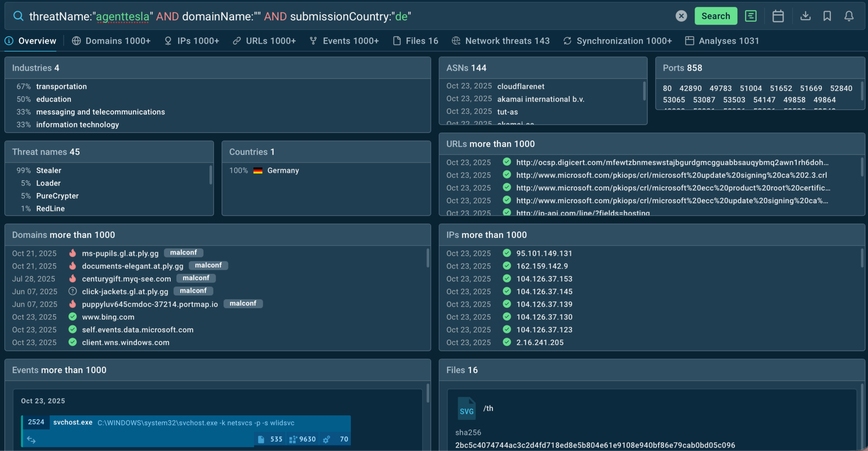Viewport: 868px width, 451px height.
Task: Click the gear icon on the svchost.exe event
Action: pos(326,439)
